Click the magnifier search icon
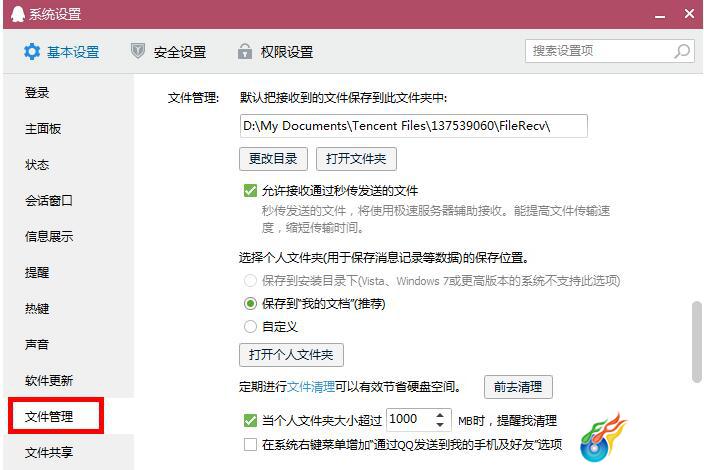The height and width of the screenshot is (470, 704). click(682, 51)
